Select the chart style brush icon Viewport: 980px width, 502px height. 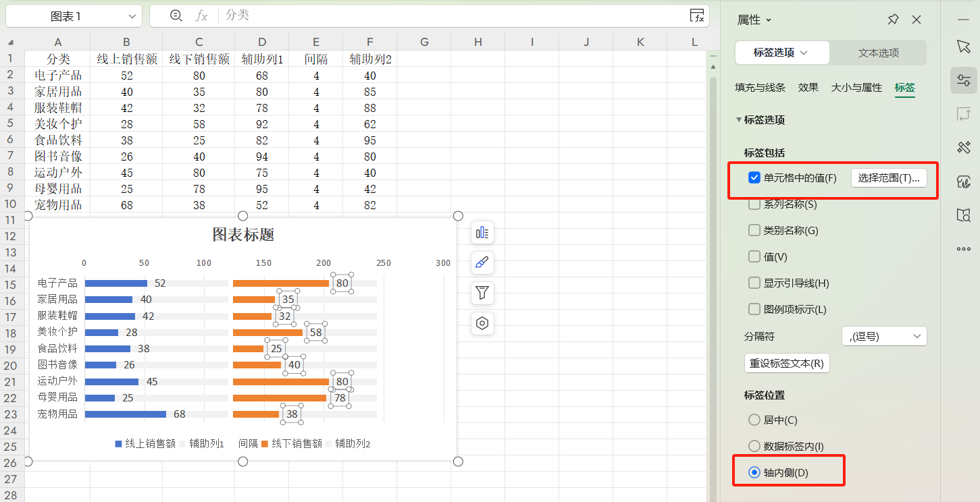(482, 263)
